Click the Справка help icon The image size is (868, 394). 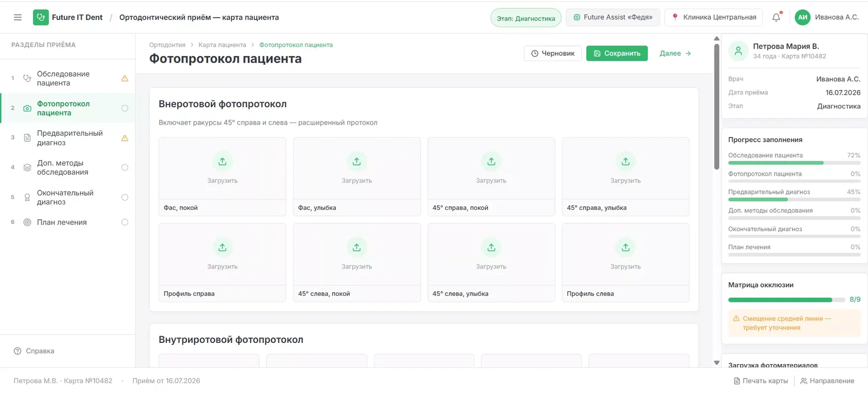[18, 351]
